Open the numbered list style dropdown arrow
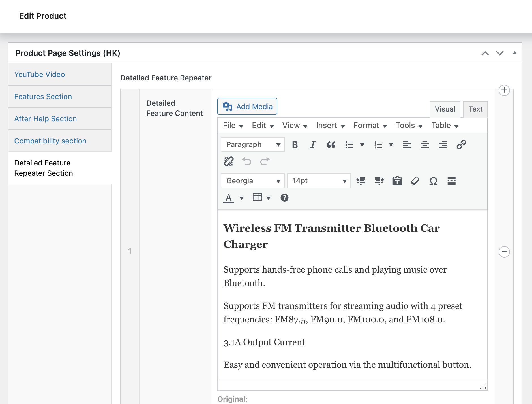The height and width of the screenshot is (404, 532). [391, 145]
